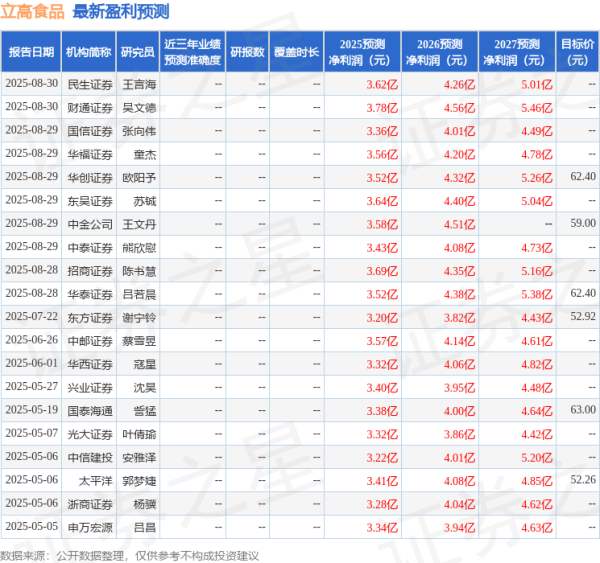Image resolution: width=600 pixels, height=563 pixels.
Task: Click the 5.46亿 2027 forecast value
Action: pyautogui.click(x=532, y=107)
